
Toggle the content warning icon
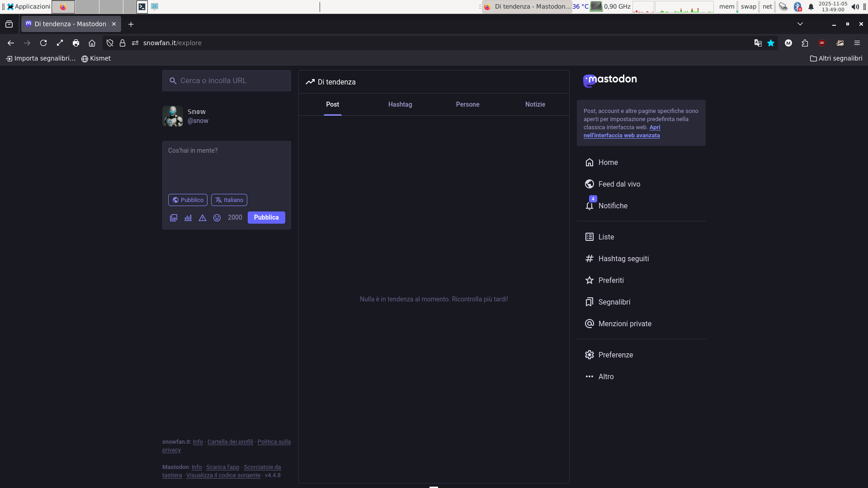203,218
